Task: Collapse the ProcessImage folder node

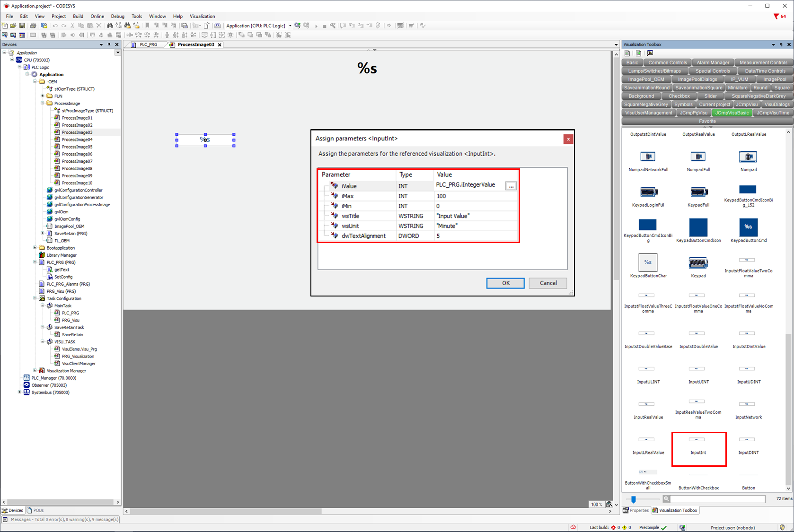Action: click(43, 103)
